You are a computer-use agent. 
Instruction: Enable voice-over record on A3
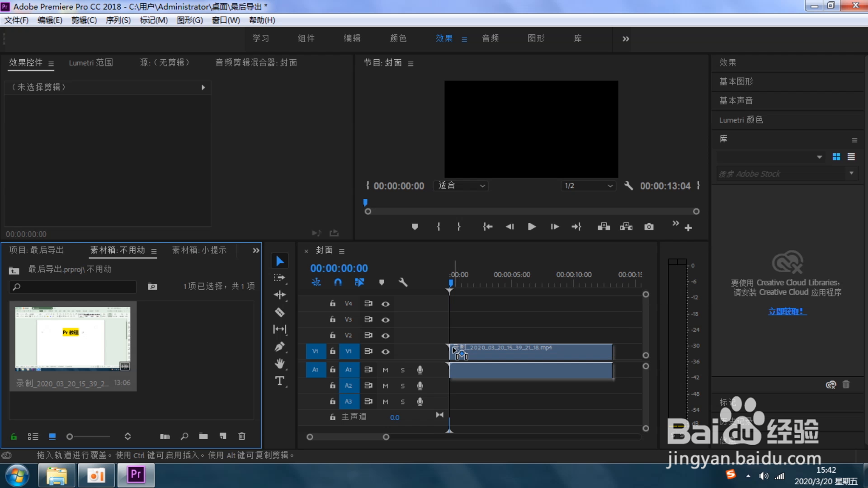[420, 402]
